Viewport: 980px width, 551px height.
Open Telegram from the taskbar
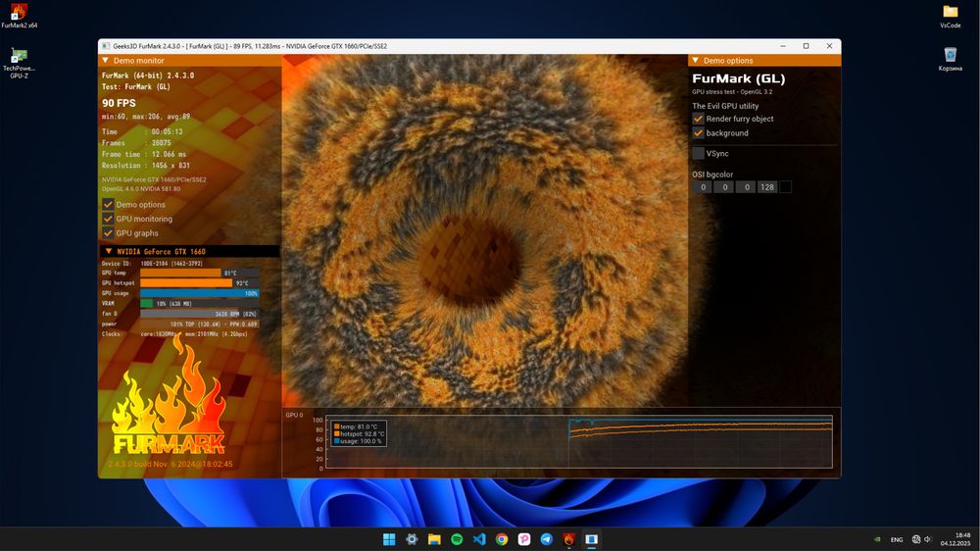tap(547, 539)
